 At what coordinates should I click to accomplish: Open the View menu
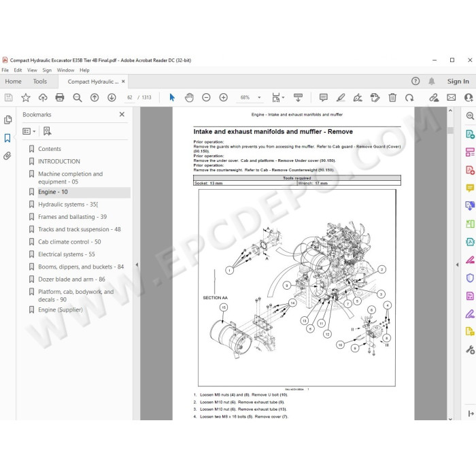[32, 70]
